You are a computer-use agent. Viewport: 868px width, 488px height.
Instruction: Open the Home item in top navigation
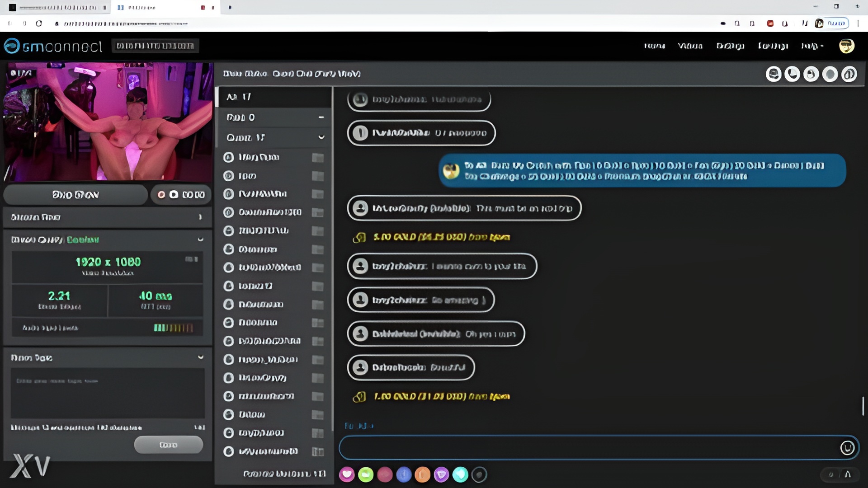tap(654, 46)
